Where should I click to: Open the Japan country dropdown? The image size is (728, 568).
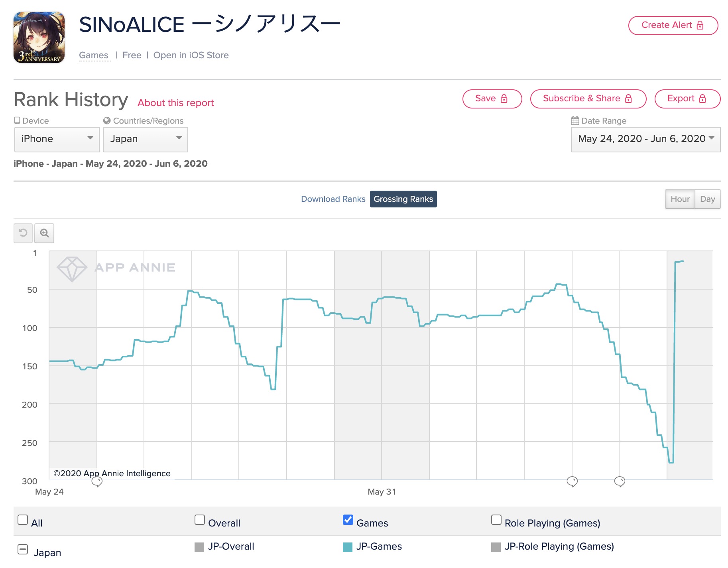tap(145, 139)
